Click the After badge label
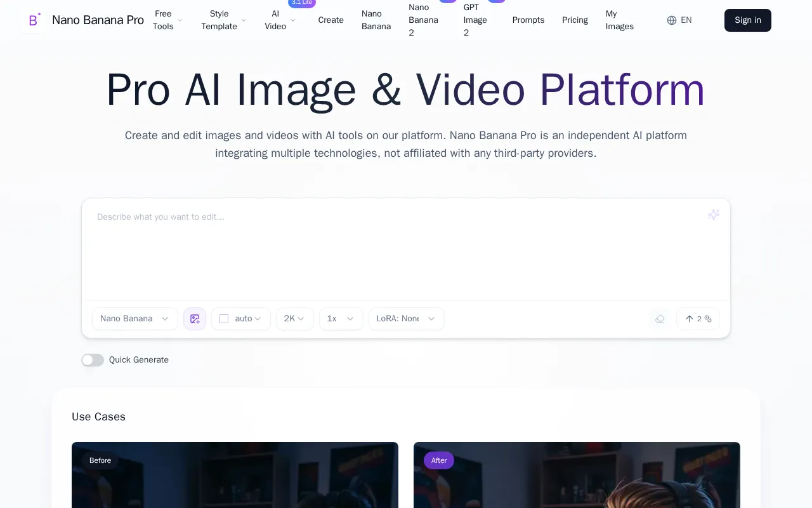The height and width of the screenshot is (508, 812). pyautogui.click(x=439, y=460)
